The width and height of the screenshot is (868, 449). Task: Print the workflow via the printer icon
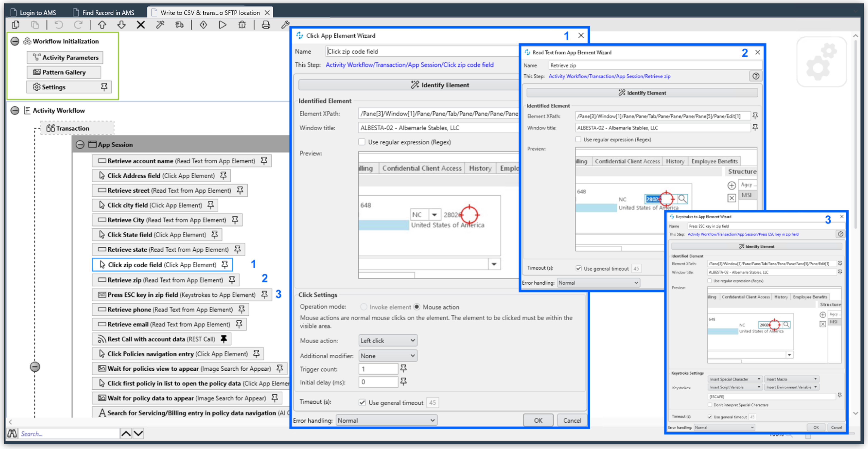coord(266,25)
